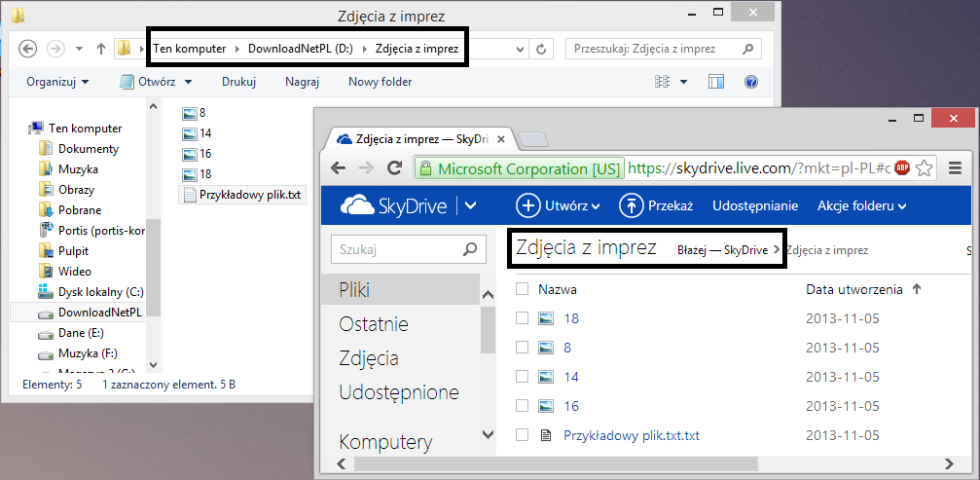Select image file 18 in Explorer
980x480 pixels.
click(x=197, y=173)
